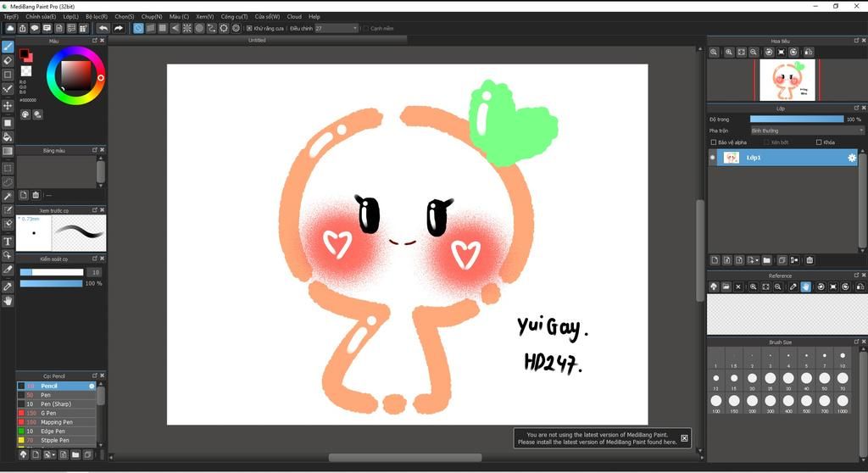
Task: Enable the Khóa layer lock checkbox
Action: point(819,142)
